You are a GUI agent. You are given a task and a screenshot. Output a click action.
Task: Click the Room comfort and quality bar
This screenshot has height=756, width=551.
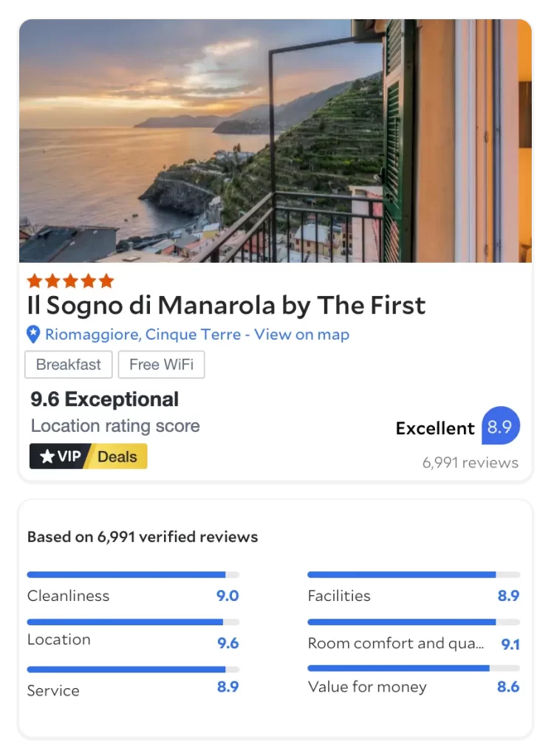[x=414, y=622]
